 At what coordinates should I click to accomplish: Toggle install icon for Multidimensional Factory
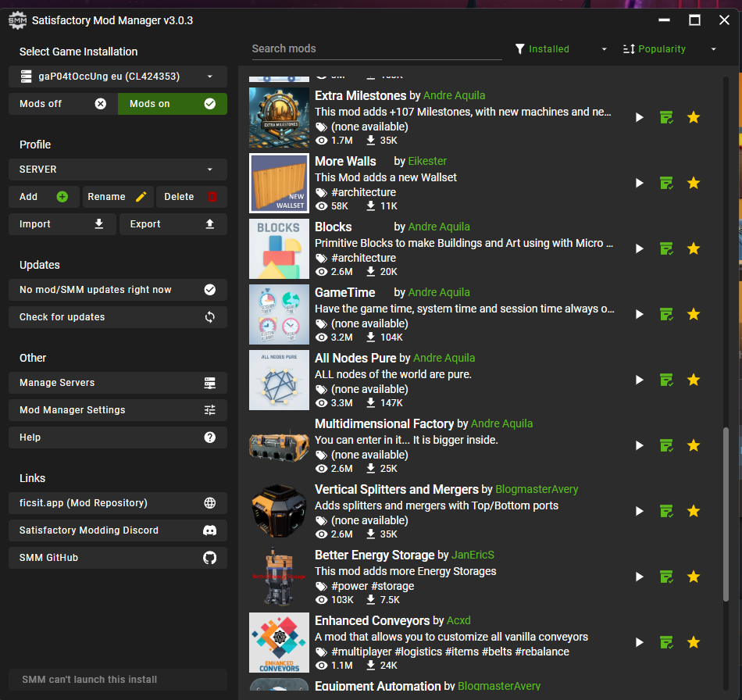666,445
